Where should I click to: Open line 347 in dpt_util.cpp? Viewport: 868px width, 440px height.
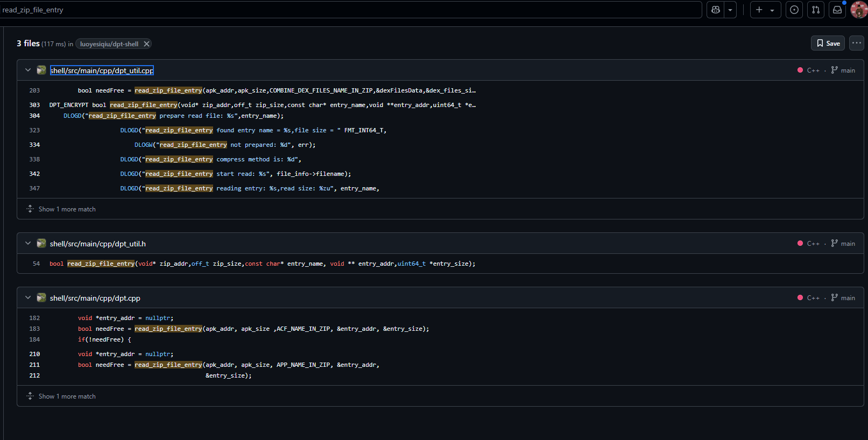34,188
